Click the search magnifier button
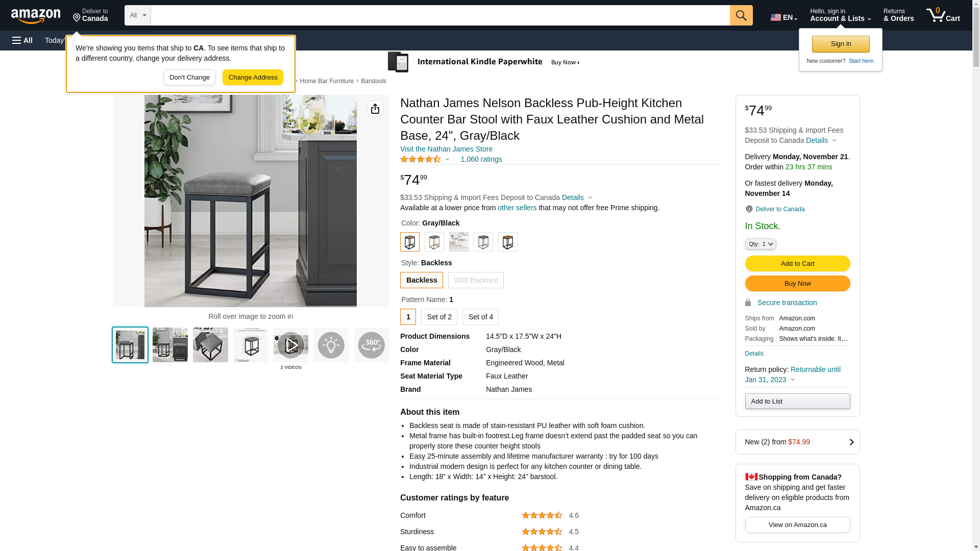The width and height of the screenshot is (980, 551). (x=741, y=15)
